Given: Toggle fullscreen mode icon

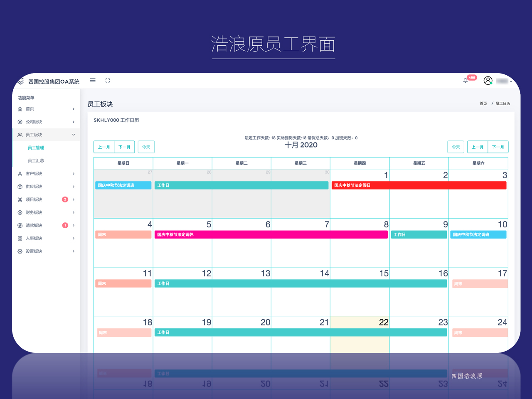Looking at the screenshot, I should point(108,81).
